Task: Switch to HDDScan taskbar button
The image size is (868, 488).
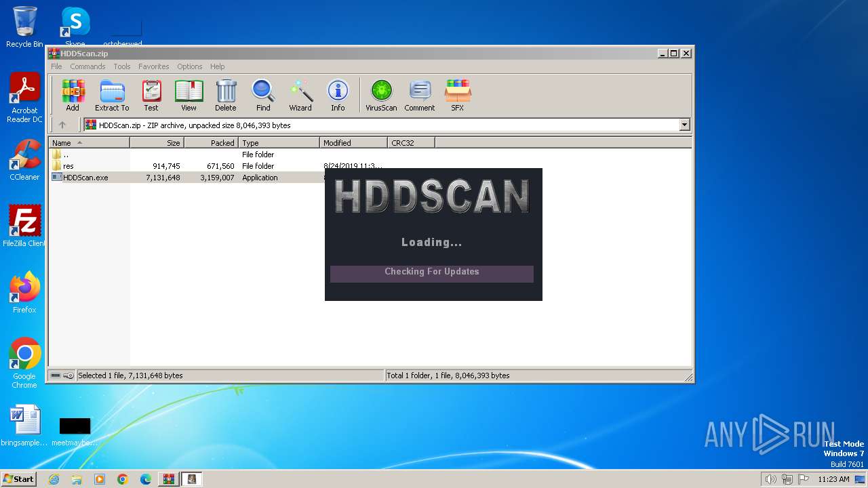Action: [192, 479]
